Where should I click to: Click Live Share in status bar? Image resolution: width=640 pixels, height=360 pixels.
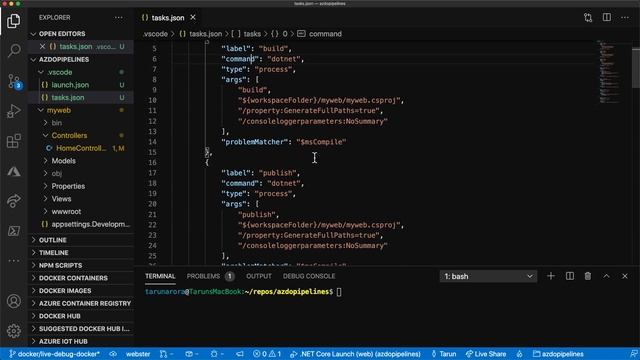pyautogui.click(x=486, y=354)
